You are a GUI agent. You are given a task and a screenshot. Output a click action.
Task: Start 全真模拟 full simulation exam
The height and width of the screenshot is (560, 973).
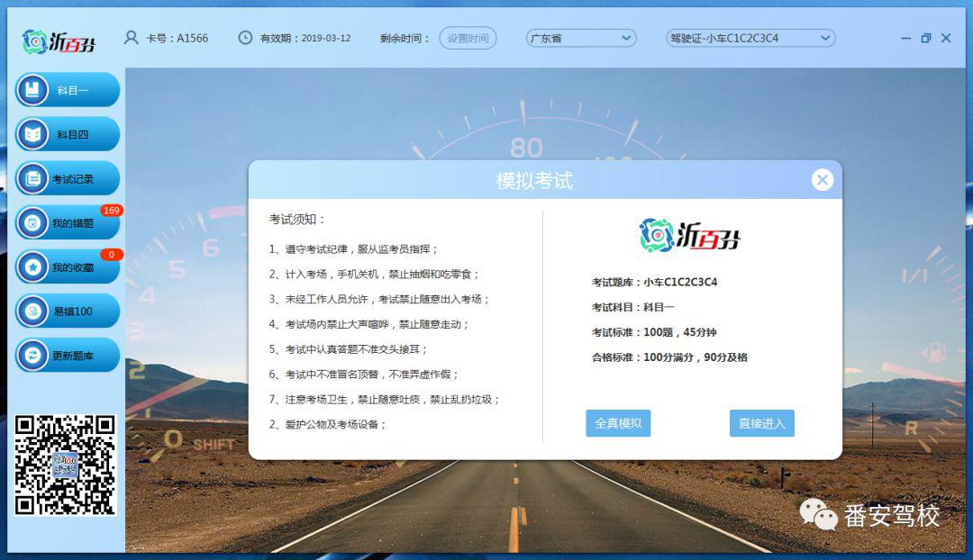coord(618,423)
